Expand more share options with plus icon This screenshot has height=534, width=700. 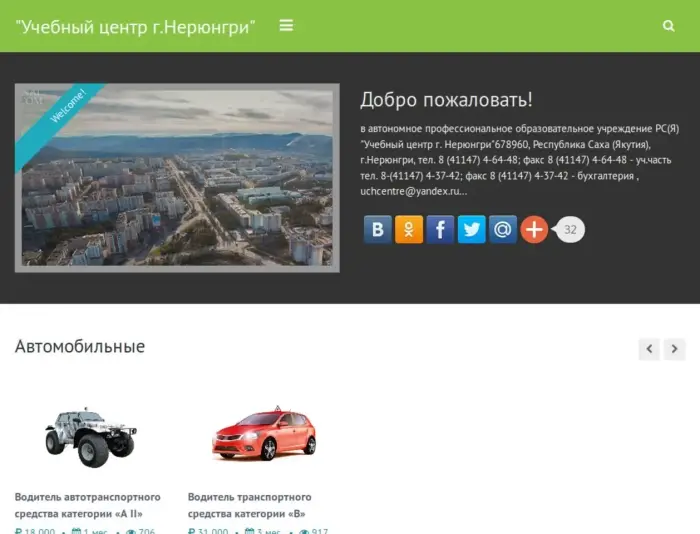pyautogui.click(x=534, y=230)
